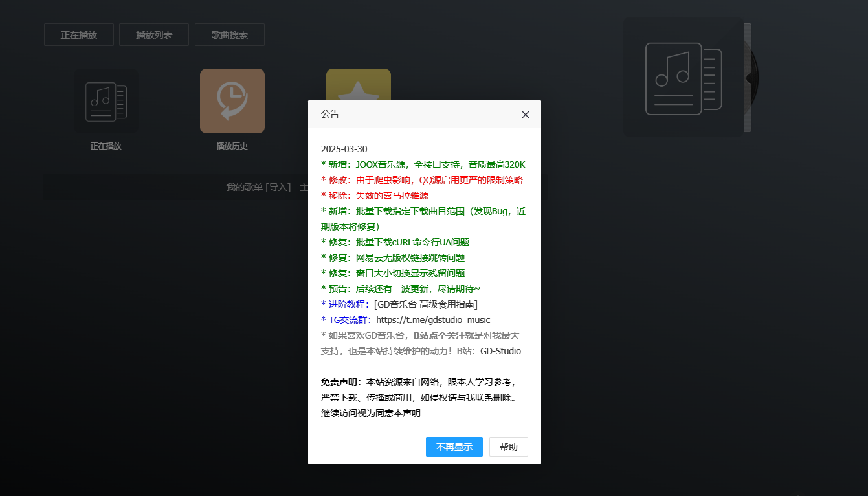Viewport: 868px width, 496px height.
Task: Close the 公告 dialog with X
Action: pyautogui.click(x=525, y=115)
